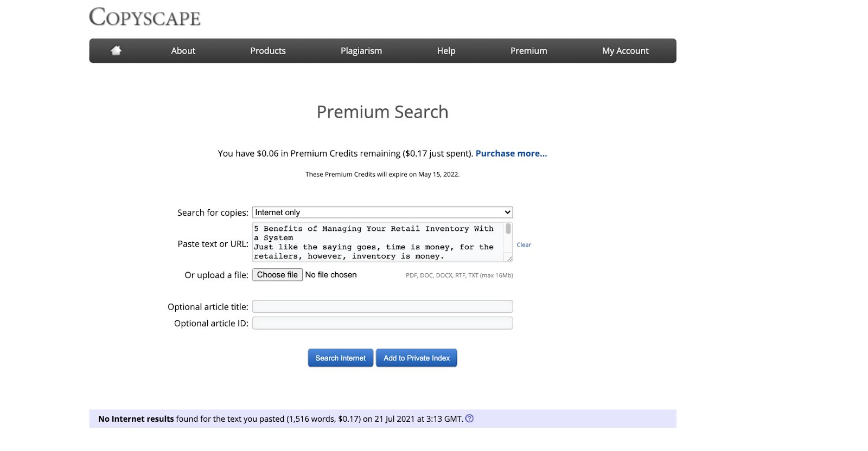Viewport: 868px width, 451px height.
Task: Click the credits expiry notice text
Action: 382,175
